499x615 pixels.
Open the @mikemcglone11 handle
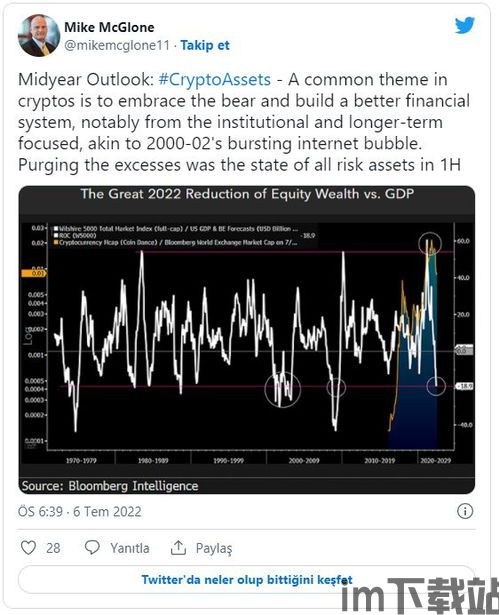(117, 45)
